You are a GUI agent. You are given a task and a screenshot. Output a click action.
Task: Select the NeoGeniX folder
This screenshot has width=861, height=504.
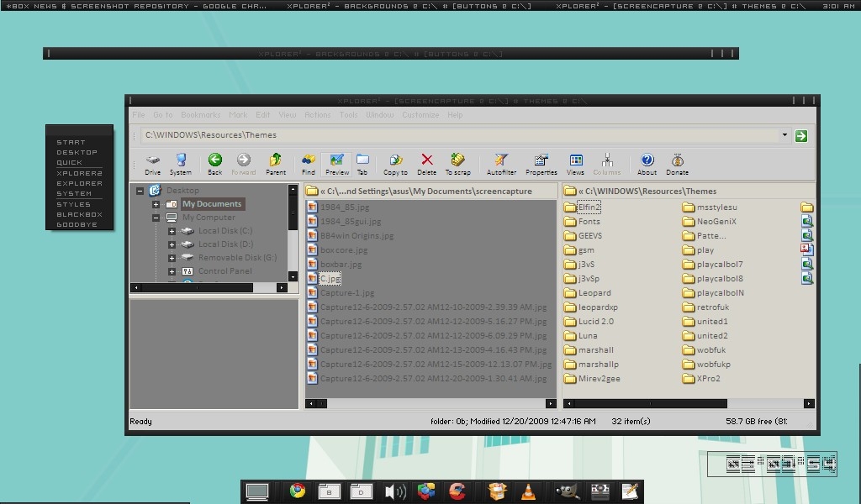pos(716,222)
